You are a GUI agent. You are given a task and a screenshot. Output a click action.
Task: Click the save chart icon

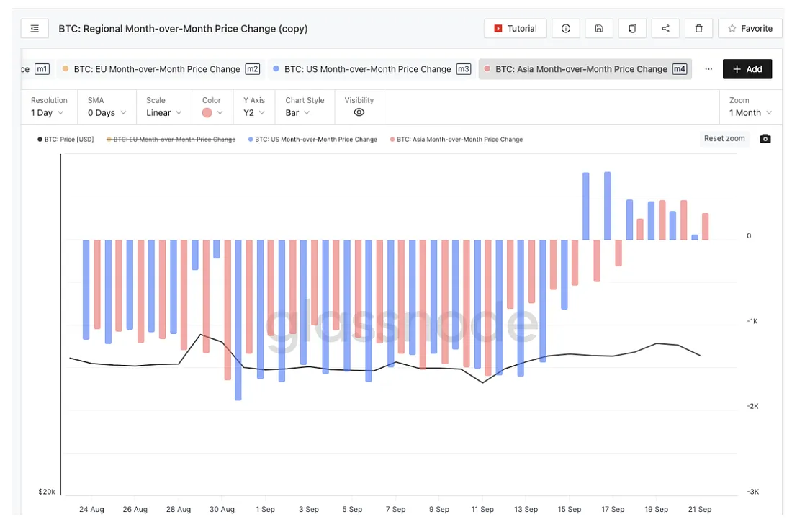point(598,29)
